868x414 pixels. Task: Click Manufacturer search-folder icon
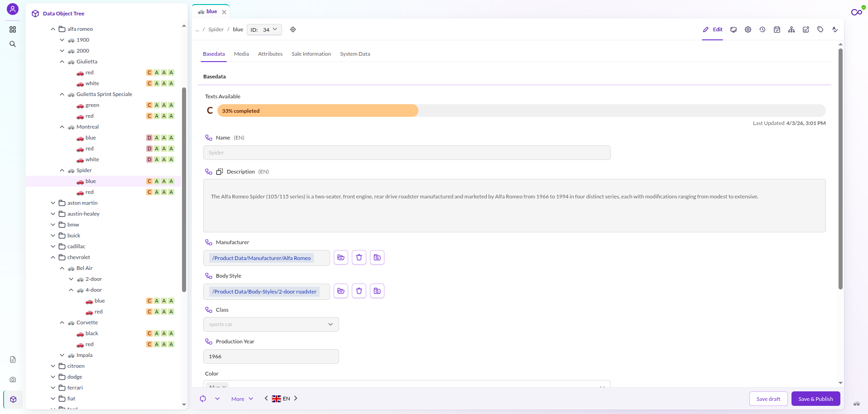tap(377, 257)
